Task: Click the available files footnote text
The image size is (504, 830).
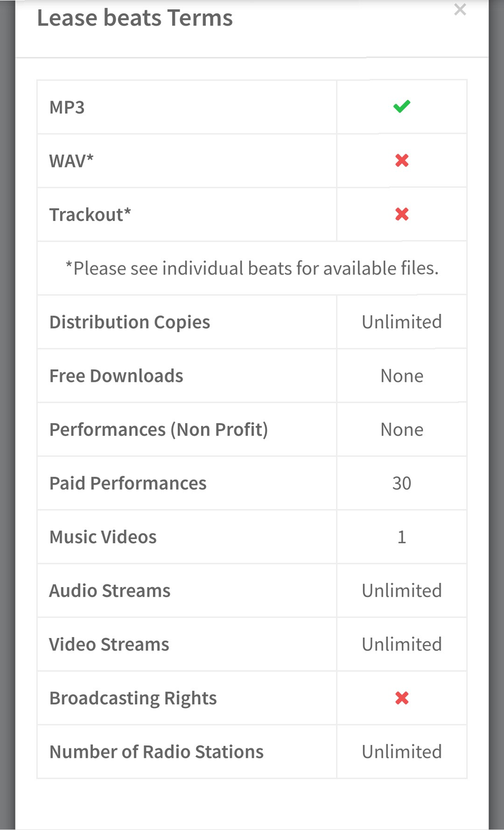Action: 252,268
